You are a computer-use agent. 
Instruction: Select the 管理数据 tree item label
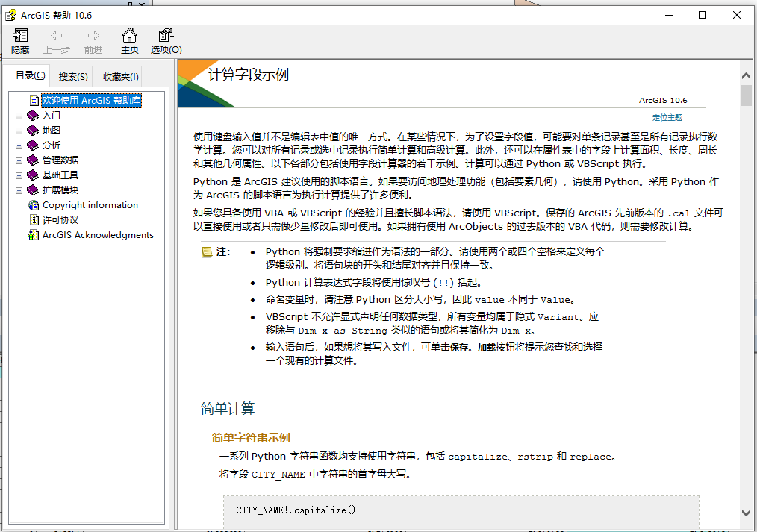[x=60, y=160]
